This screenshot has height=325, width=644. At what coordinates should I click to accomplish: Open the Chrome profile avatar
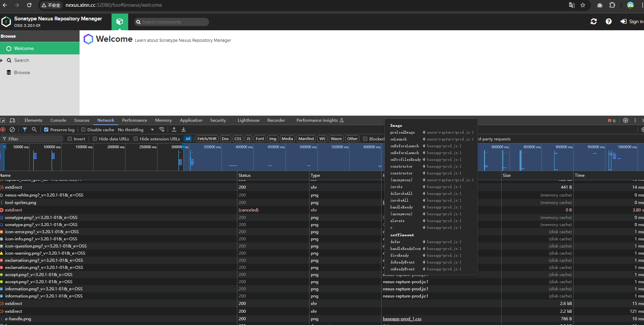(x=630, y=5)
